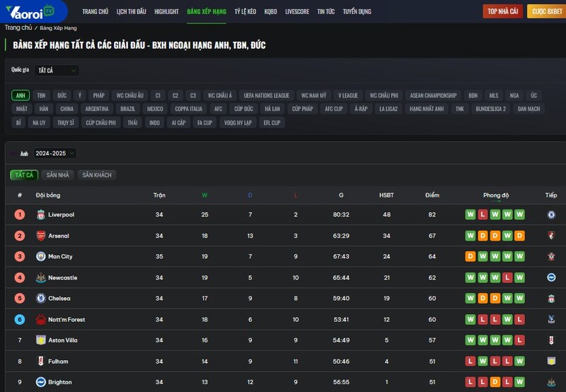Select the ĐỨC league filter chip
The width and height of the screenshot is (566, 392).
coord(62,96)
